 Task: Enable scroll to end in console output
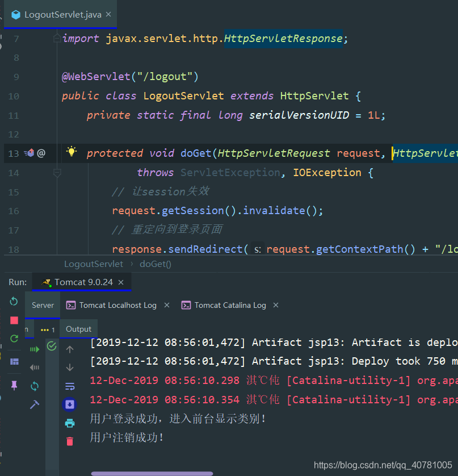click(69, 404)
